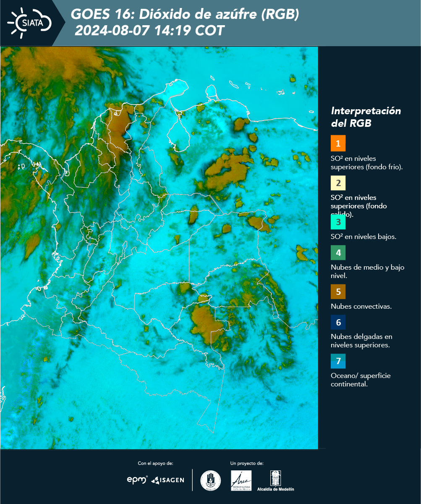
Task: Select the brown swatch numbered 5
Action: 338,291
